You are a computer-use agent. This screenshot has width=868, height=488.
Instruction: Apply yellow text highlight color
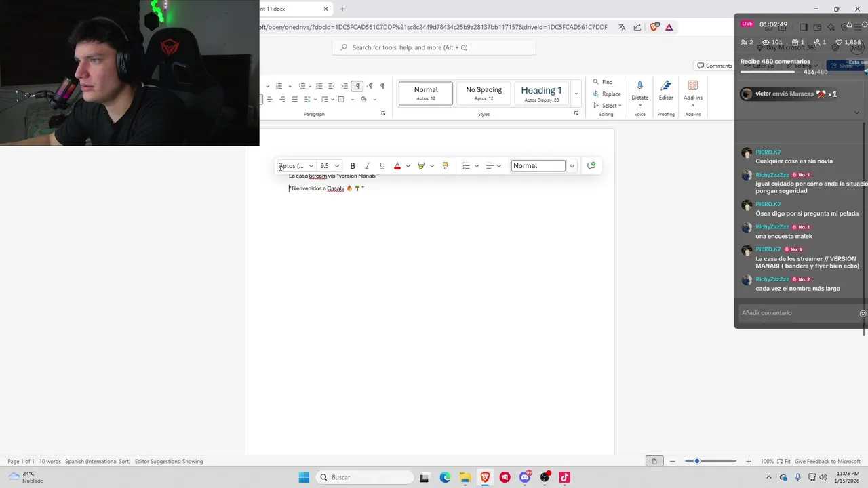pos(421,166)
